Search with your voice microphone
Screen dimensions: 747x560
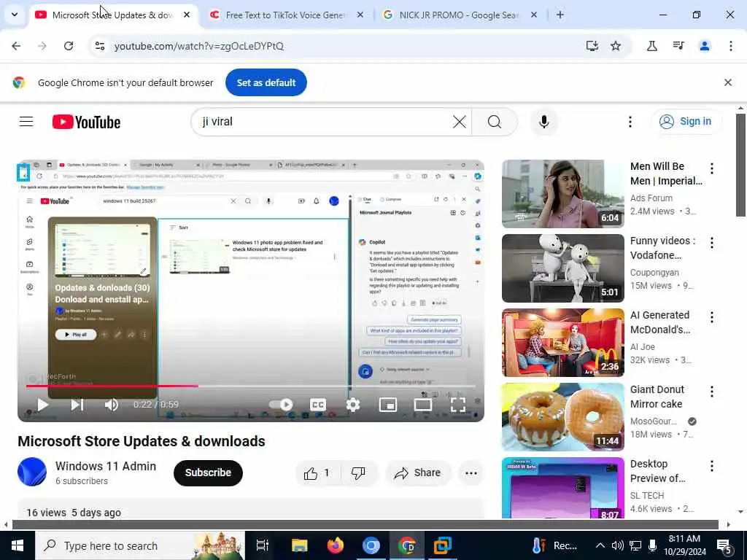tap(543, 122)
